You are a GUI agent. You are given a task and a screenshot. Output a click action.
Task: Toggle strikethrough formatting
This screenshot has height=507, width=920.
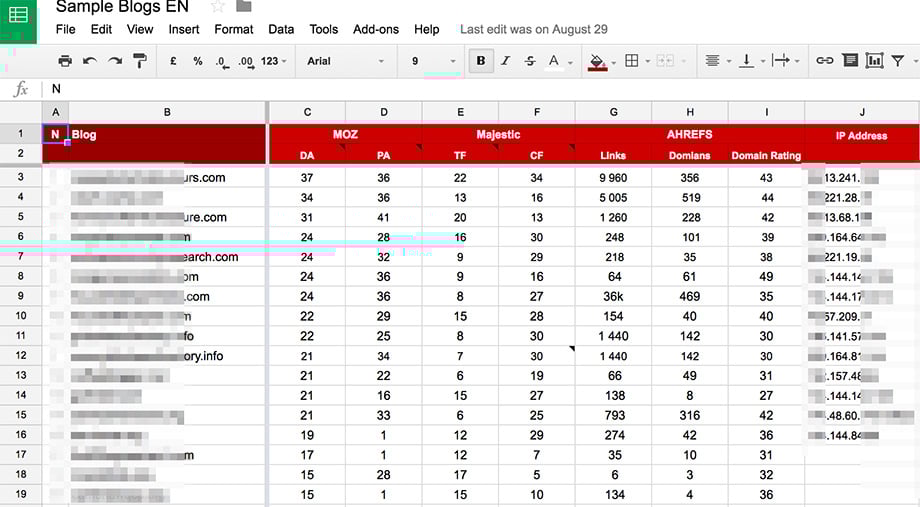click(529, 61)
